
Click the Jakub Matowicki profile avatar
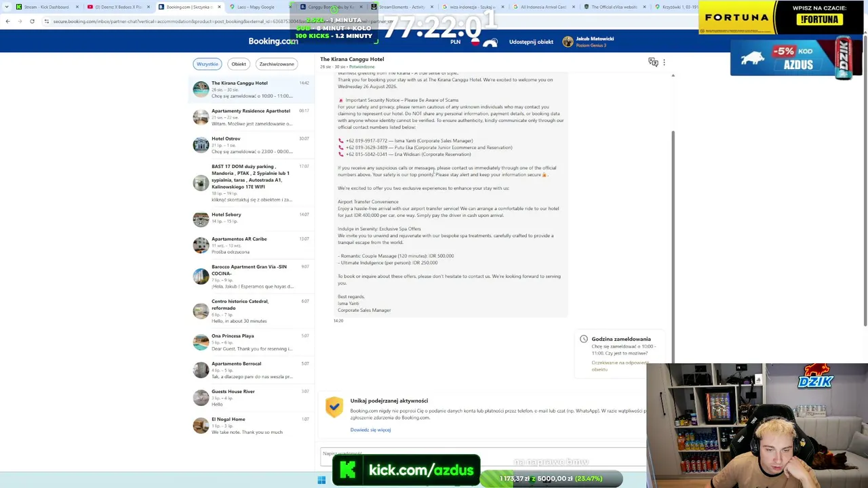(568, 41)
